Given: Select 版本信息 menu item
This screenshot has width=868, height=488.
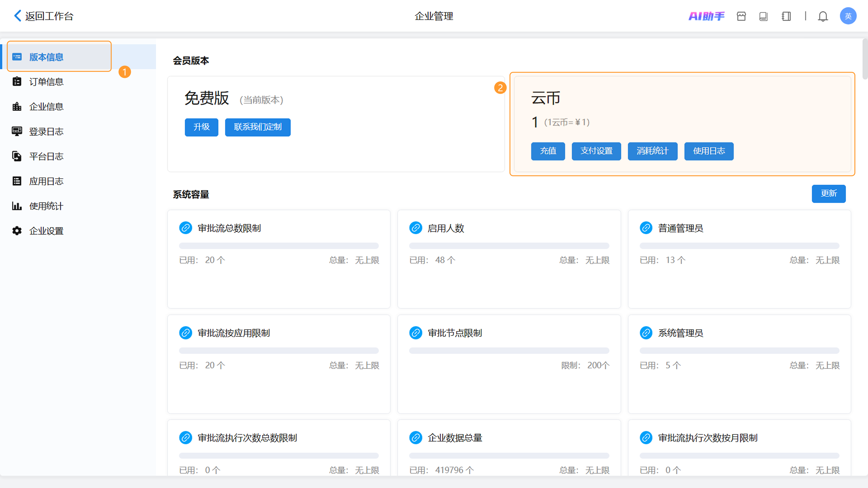Looking at the screenshot, I should coord(78,56).
